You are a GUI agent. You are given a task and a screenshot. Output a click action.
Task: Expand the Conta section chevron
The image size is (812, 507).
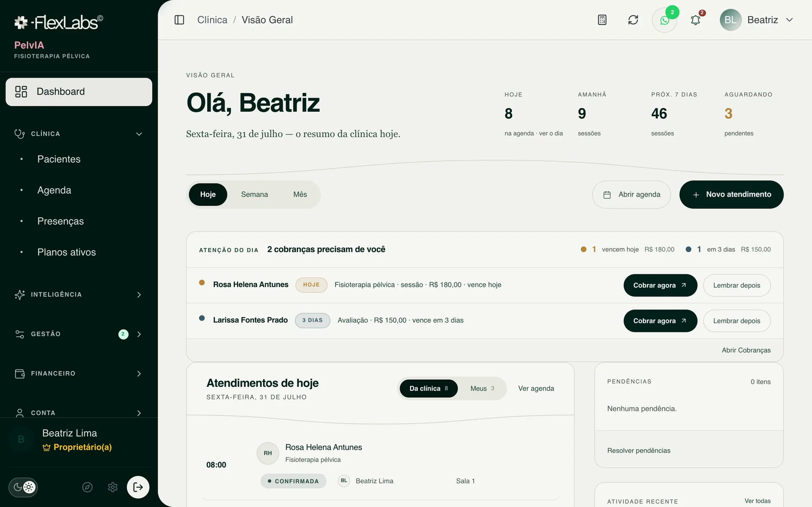[x=139, y=413]
